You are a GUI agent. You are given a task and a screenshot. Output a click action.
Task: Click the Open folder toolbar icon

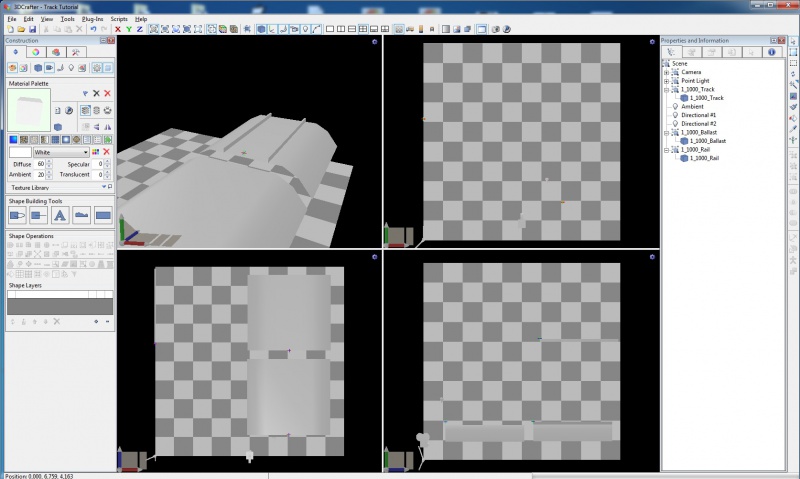(21, 30)
